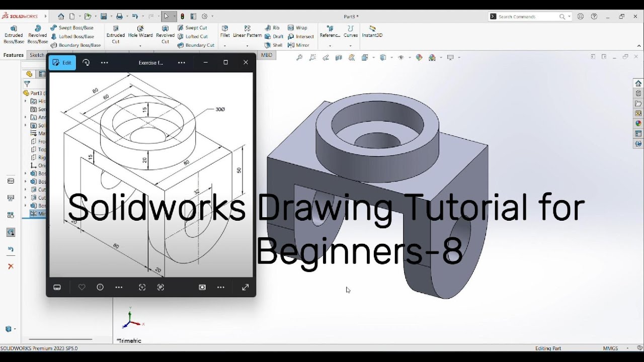
Task: Select the Extruded Boss/Base tool
Action: [x=14, y=35]
